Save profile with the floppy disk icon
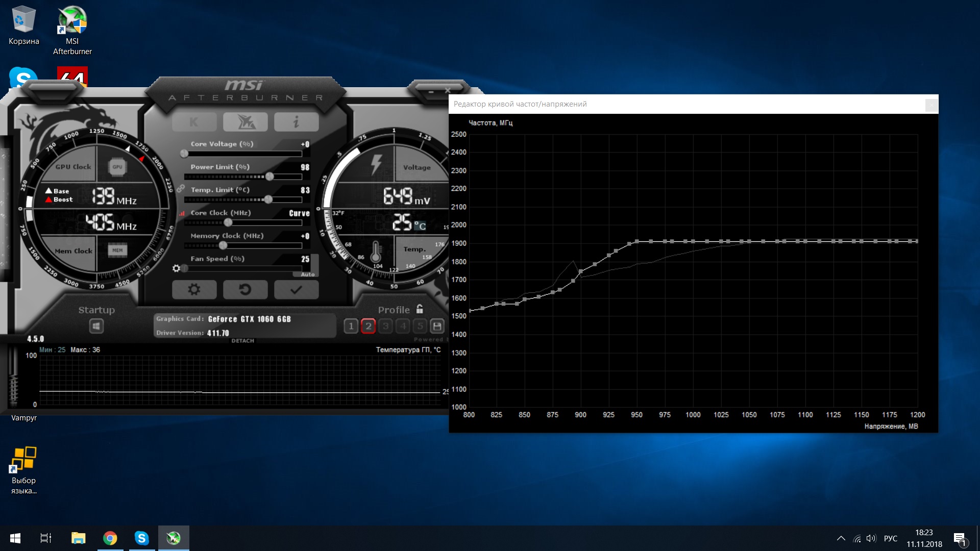 pos(437,326)
